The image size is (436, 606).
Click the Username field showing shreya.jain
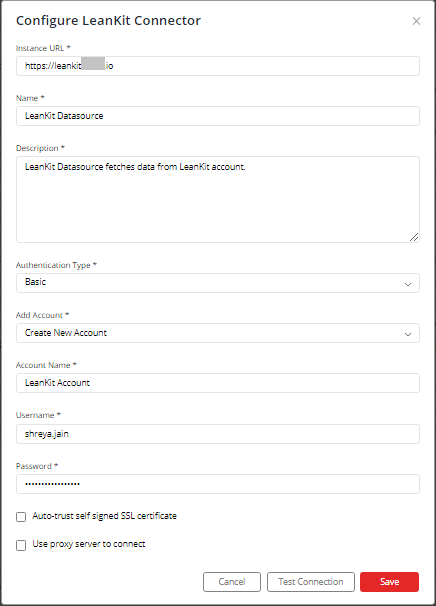[218, 434]
